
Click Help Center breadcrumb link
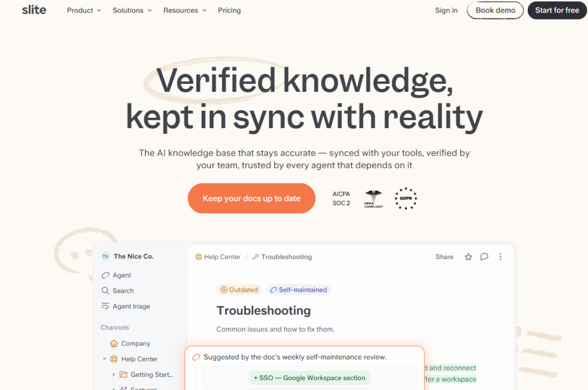tap(222, 257)
